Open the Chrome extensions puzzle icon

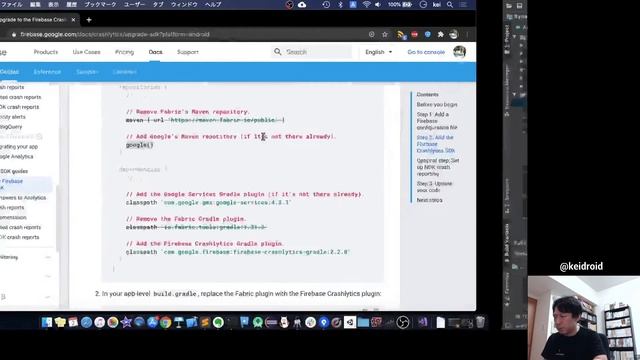click(440, 35)
